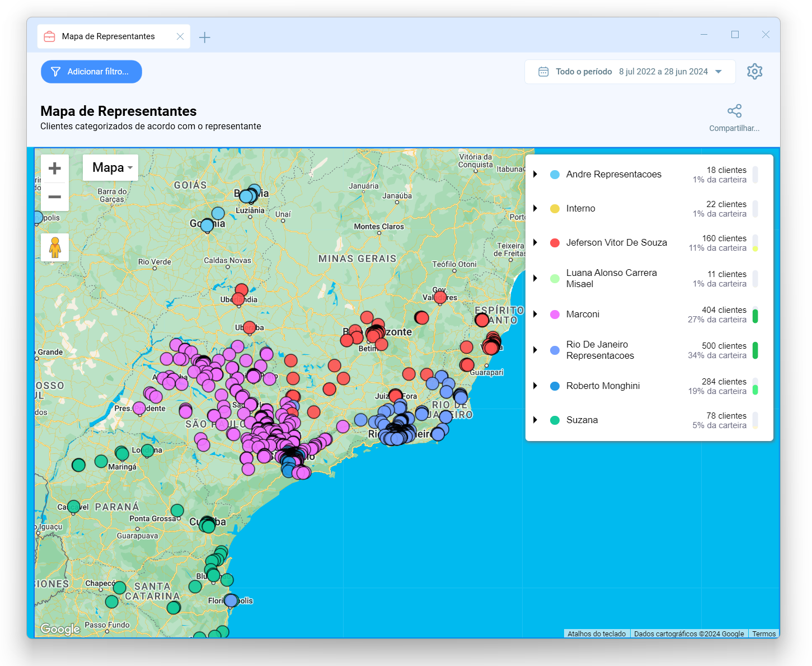
Task: Click the 160 clientes text
Action: [724, 238]
